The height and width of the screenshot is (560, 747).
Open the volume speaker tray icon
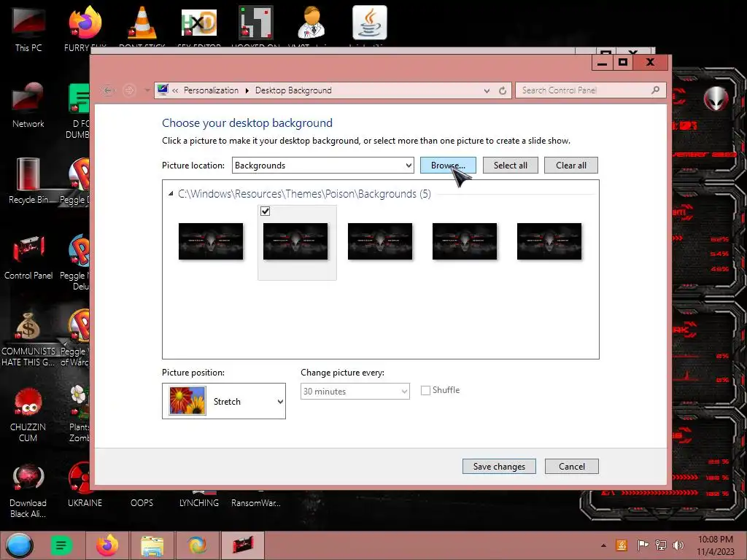click(678, 545)
